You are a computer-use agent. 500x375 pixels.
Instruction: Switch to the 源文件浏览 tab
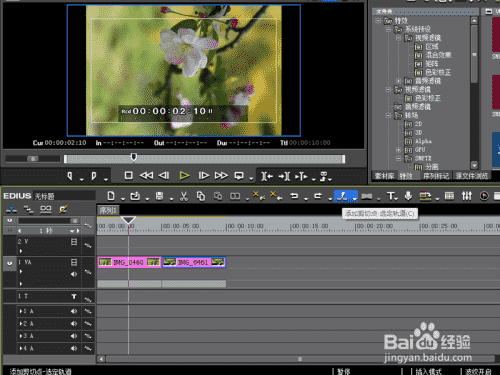pyautogui.click(x=472, y=176)
